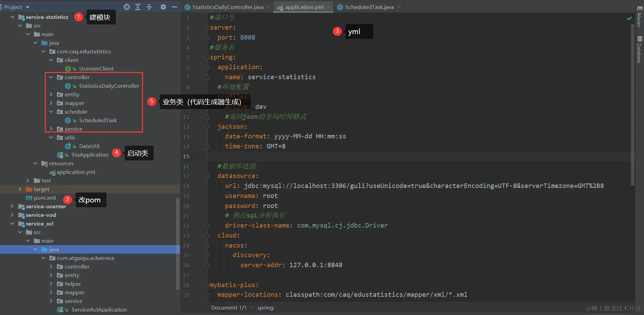Fold the nacos: block in gutter

tap(207, 245)
